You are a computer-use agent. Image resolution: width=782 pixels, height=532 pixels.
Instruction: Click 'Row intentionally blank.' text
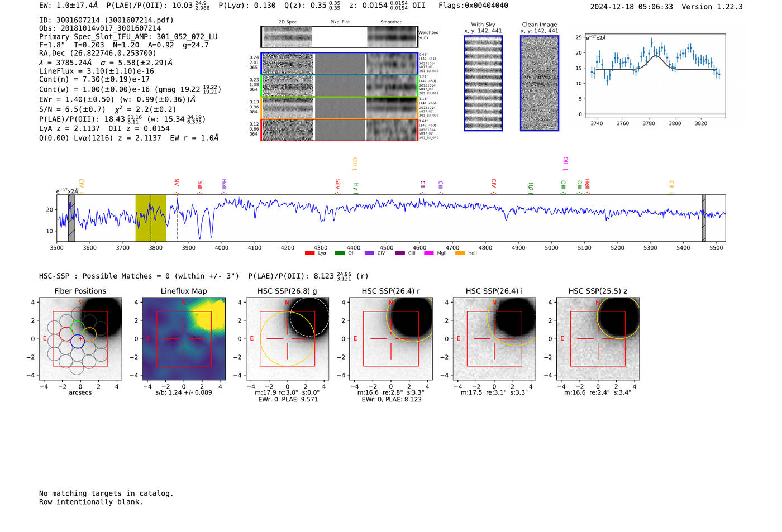pos(91,502)
